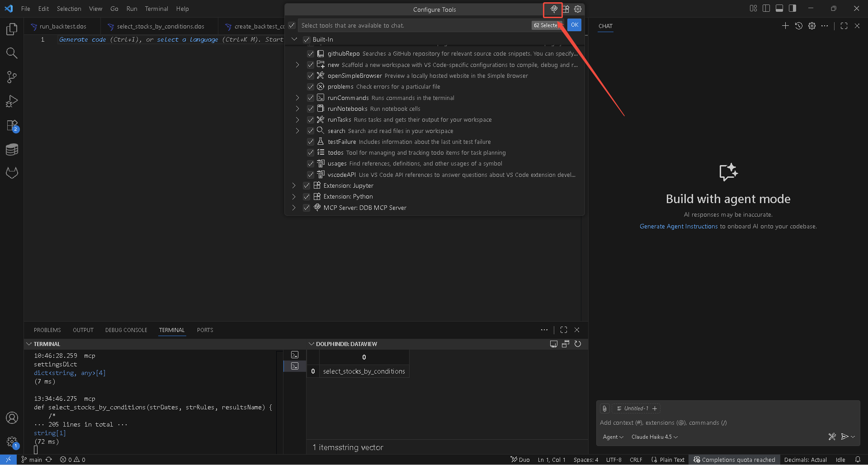Click the OK button in Configure Tools

click(x=574, y=25)
